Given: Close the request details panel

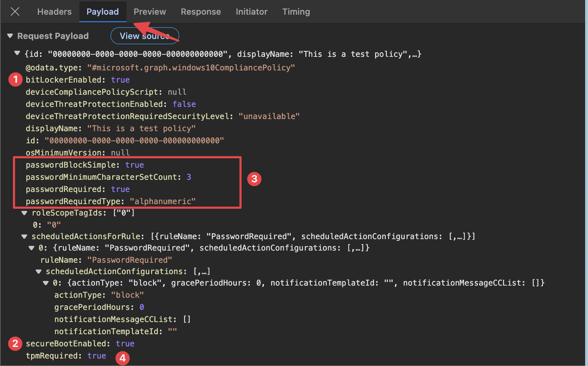Looking at the screenshot, I should point(15,12).
